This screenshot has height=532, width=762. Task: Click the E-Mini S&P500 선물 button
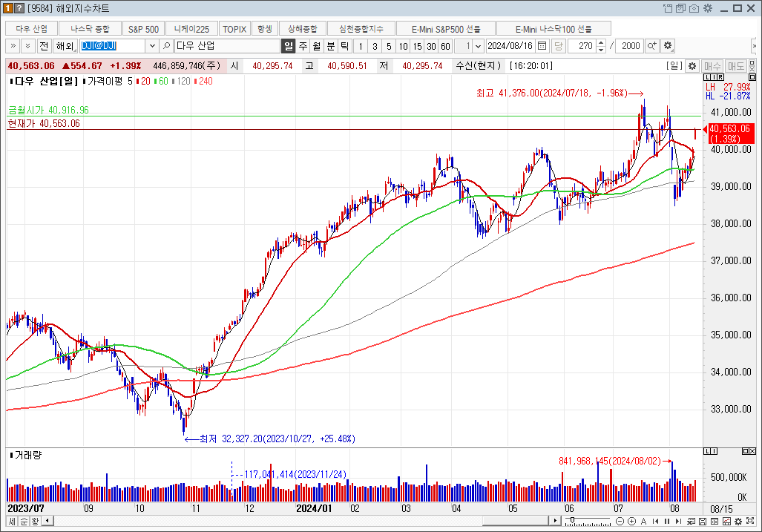(447, 29)
